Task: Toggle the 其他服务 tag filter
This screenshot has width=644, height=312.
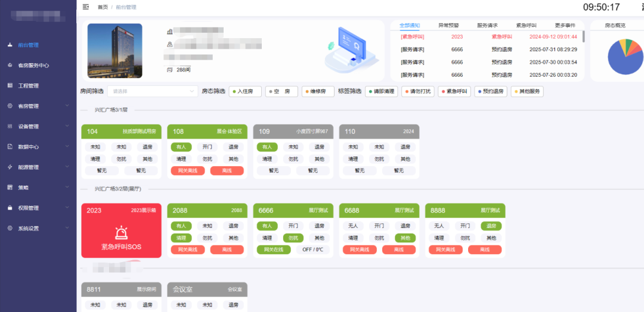Action: (x=527, y=92)
